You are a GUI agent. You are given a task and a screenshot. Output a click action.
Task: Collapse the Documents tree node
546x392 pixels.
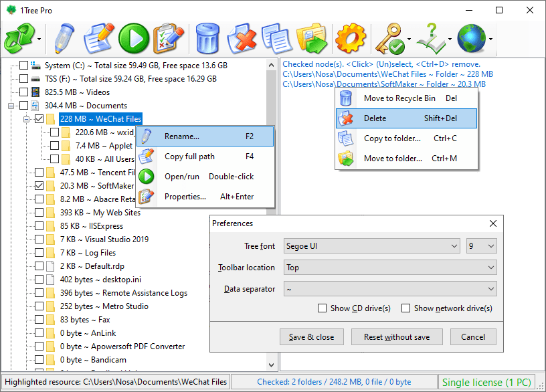(11, 106)
